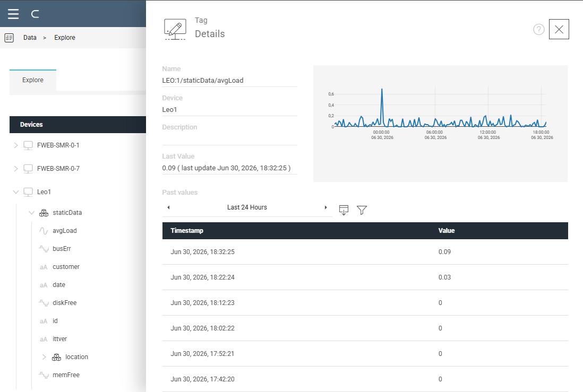Viewport: 583px width, 392px height.
Task: Select the date tag in tree
Action: coord(59,285)
